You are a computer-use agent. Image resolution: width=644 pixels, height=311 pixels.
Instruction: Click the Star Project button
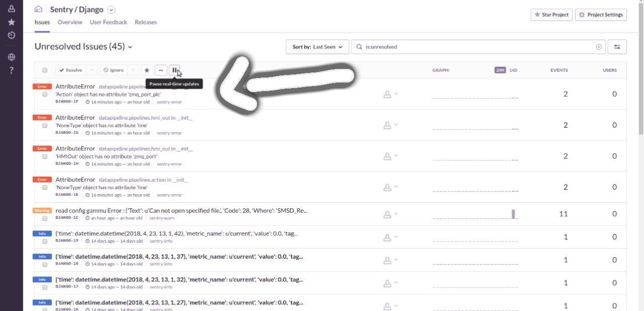tap(551, 15)
